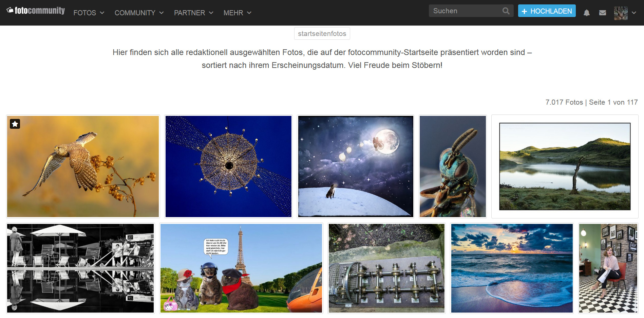View the insect macro photo
644x318 pixels.
[x=453, y=166]
